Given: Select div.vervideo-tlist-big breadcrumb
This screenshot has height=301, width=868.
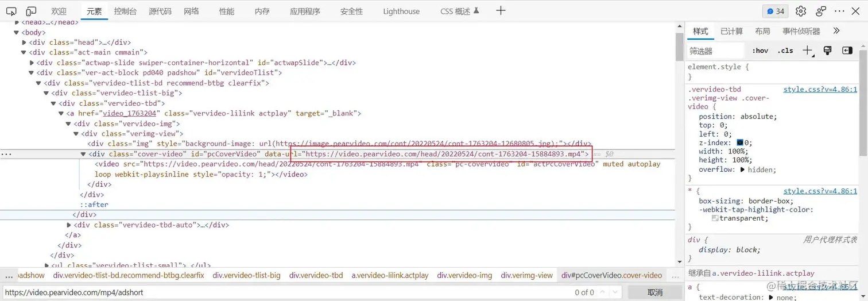Looking at the screenshot, I should 246,275.
